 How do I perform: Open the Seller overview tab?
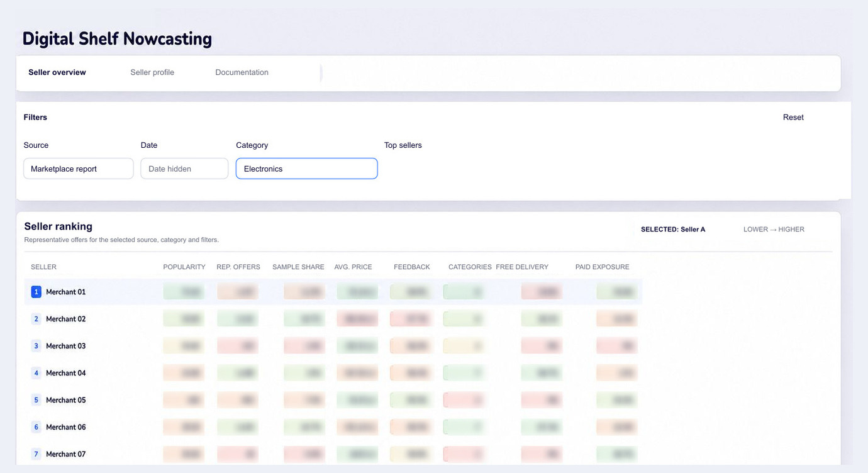[57, 72]
